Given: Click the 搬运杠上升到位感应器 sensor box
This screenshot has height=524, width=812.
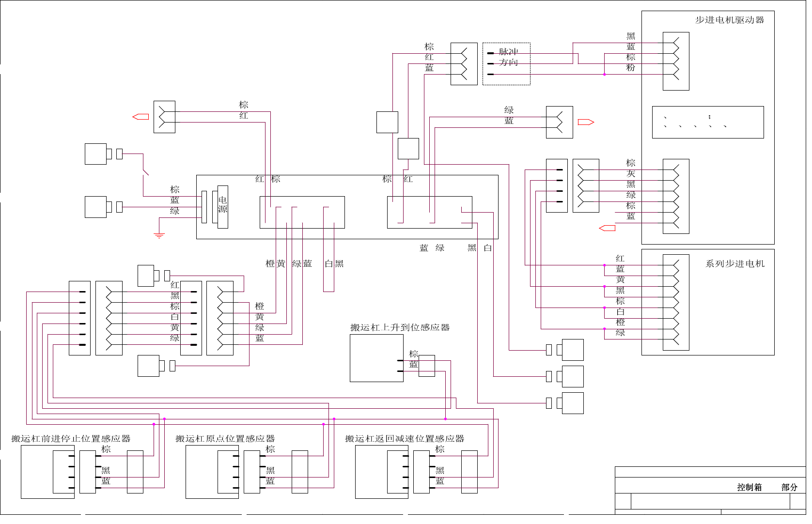Looking at the screenshot, I should (x=376, y=358).
